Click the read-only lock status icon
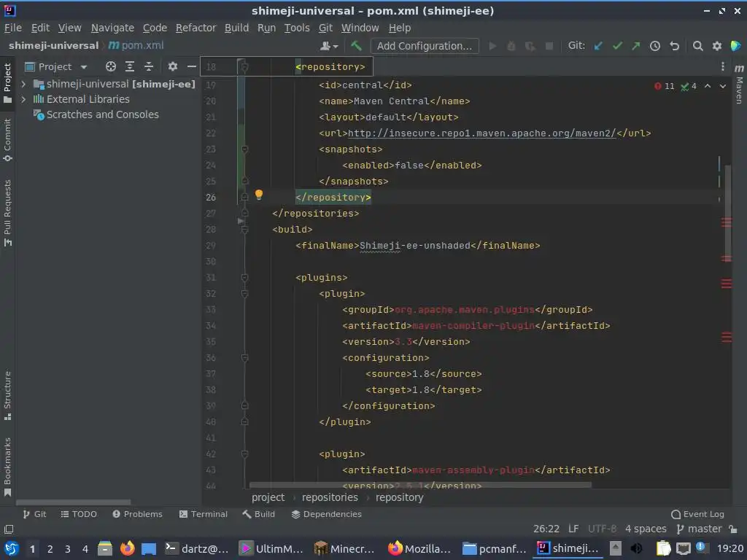Image resolution: width=747 pixels, height=560 pixels. click(734, 529)
